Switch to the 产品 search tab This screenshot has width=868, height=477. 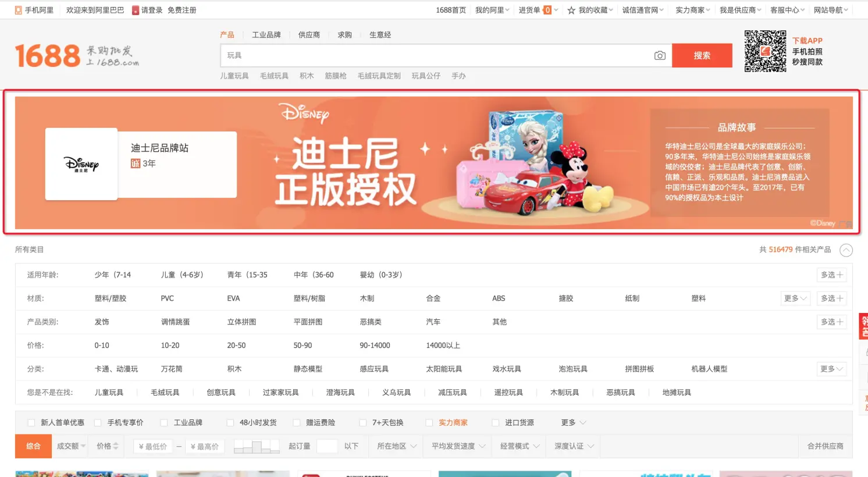pos(227,35)
